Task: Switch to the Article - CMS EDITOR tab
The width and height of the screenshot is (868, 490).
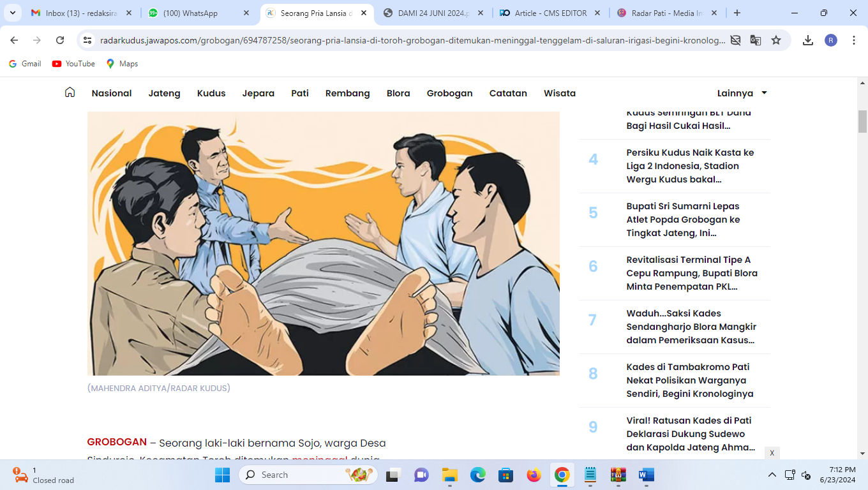Action: pos(551,13)
